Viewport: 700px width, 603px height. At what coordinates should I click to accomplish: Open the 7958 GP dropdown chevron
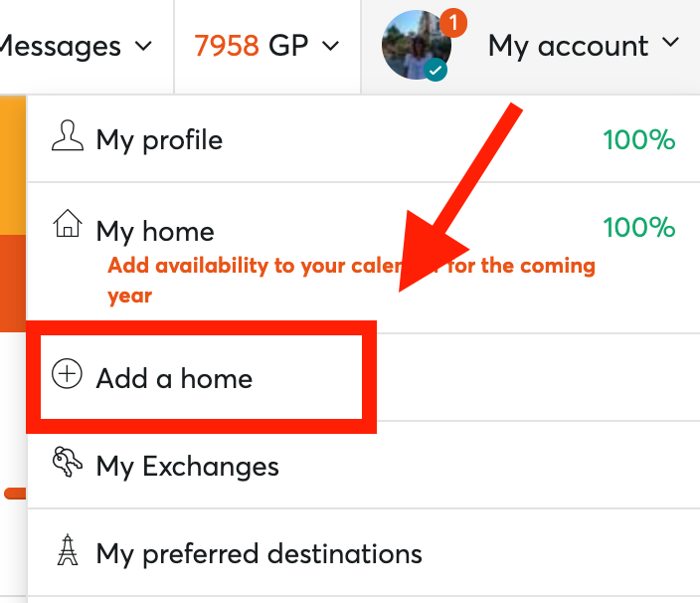pyautogui.click(x=330, y=46)
